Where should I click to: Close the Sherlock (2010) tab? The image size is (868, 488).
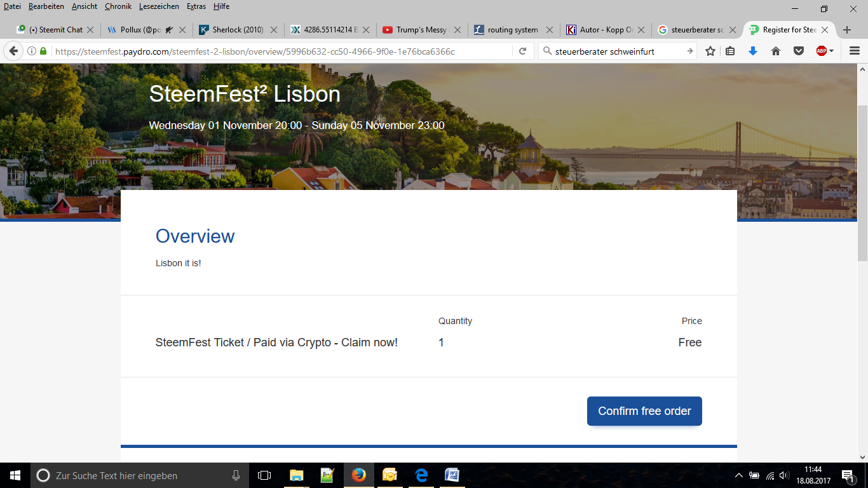click(x=274, y=30)
